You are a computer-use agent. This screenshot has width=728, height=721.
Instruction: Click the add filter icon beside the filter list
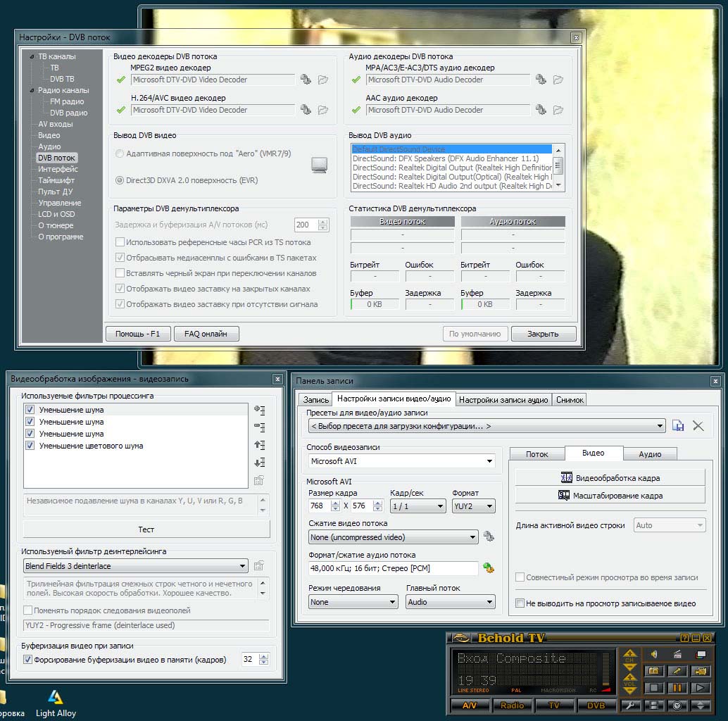259,410
